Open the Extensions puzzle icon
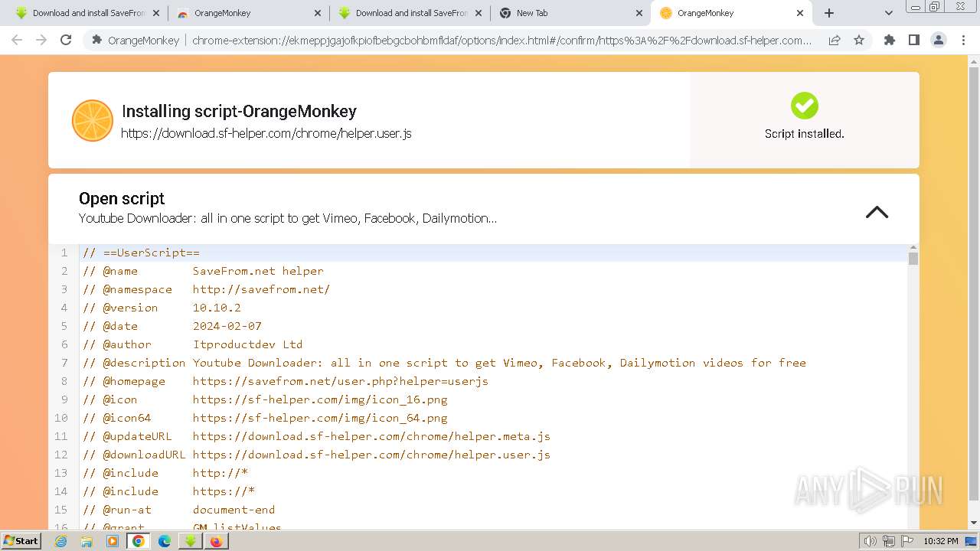 coord(889,40)
